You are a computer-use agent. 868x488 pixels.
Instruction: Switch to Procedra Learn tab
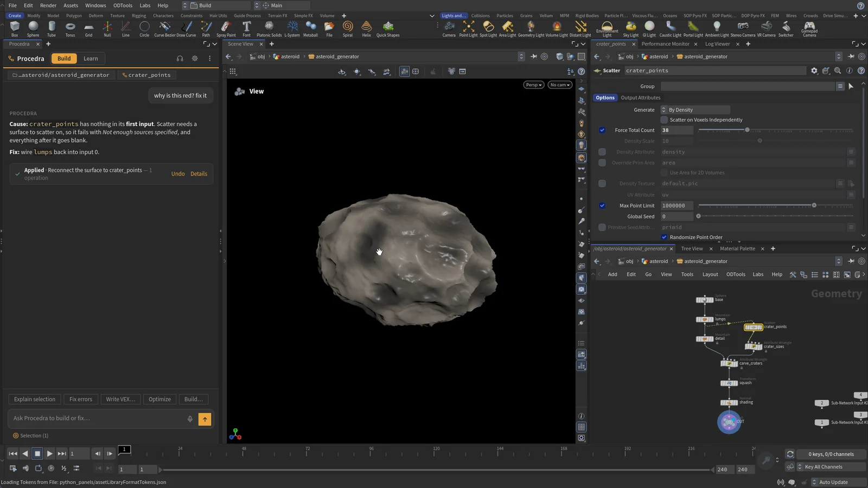[91, 59]
